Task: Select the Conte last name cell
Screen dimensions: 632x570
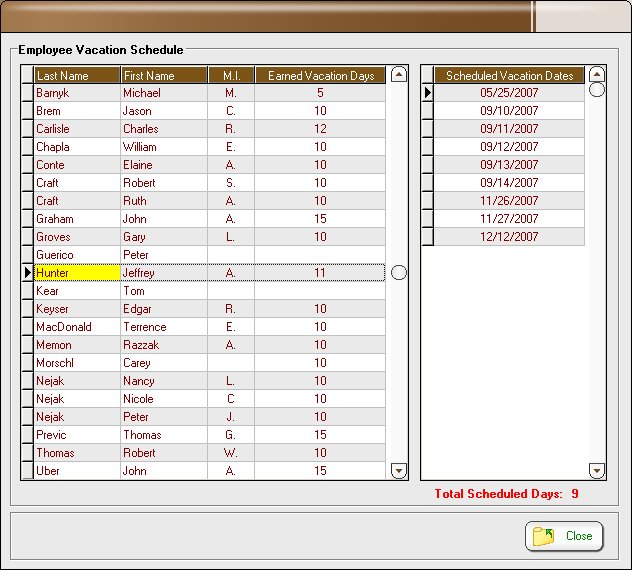Action: click(77, 165)
